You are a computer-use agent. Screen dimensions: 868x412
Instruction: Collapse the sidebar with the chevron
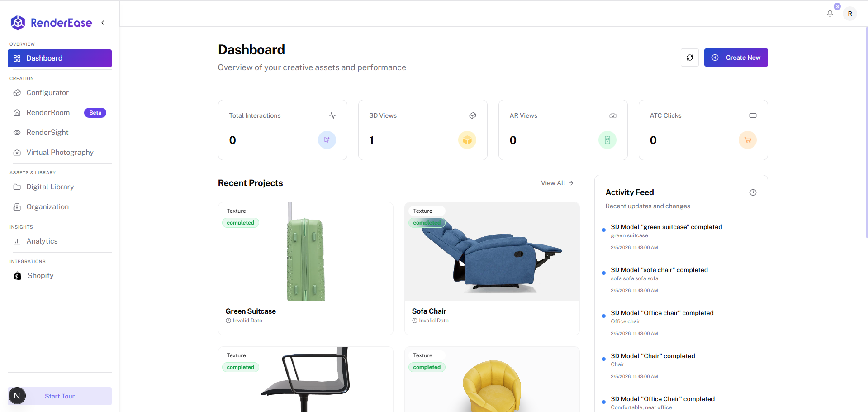[103, 23]
